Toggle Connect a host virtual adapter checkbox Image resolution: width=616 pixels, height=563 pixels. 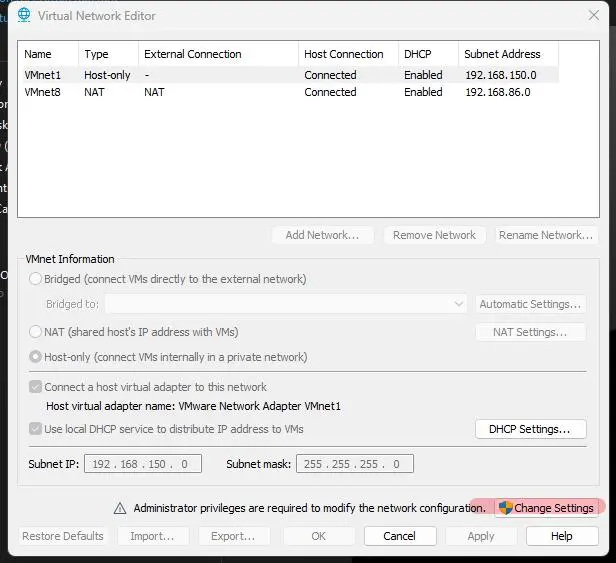35,387
